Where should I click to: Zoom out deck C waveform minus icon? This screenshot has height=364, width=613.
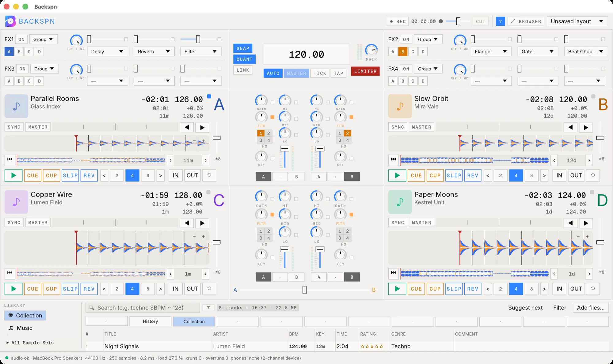pos(194,236)
